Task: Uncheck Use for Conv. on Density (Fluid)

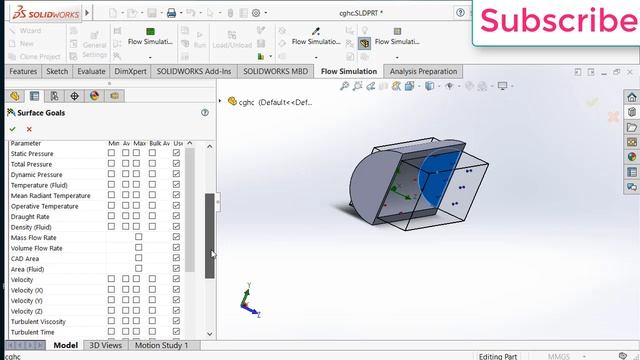Action: coord(176,227)
